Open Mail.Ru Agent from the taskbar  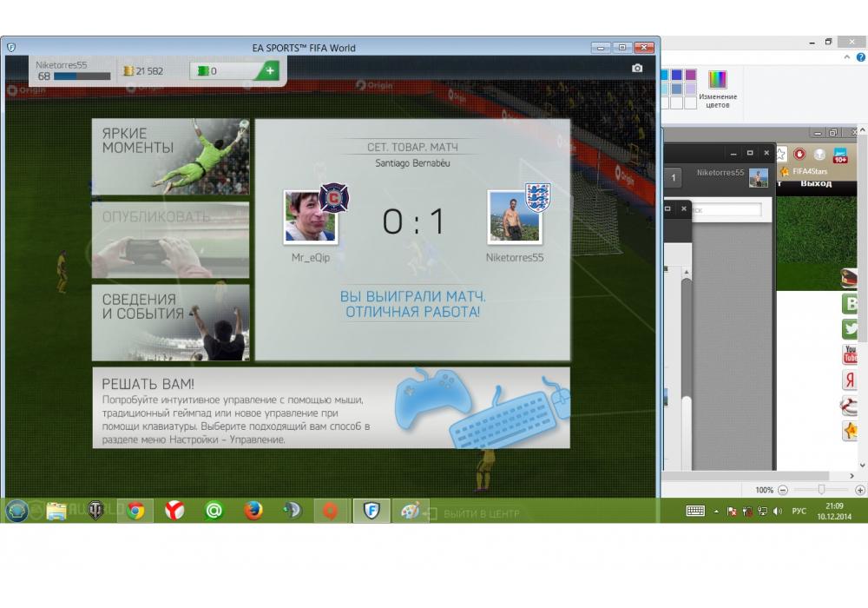point(214,510)
